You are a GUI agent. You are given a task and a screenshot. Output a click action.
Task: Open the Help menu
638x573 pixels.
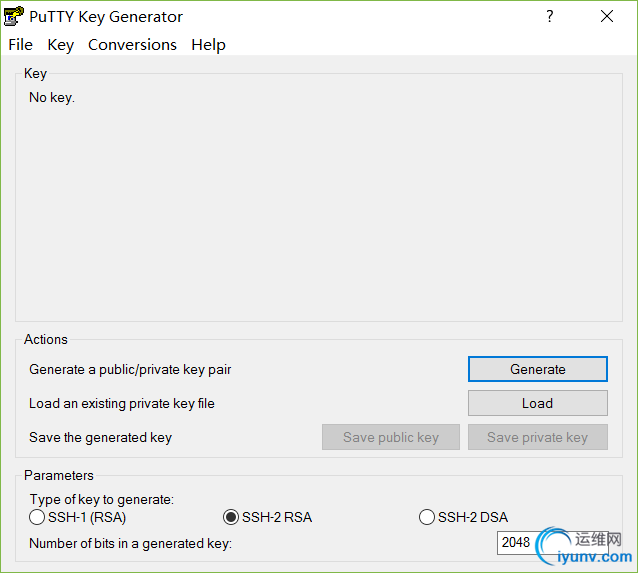tap(208, 45)
